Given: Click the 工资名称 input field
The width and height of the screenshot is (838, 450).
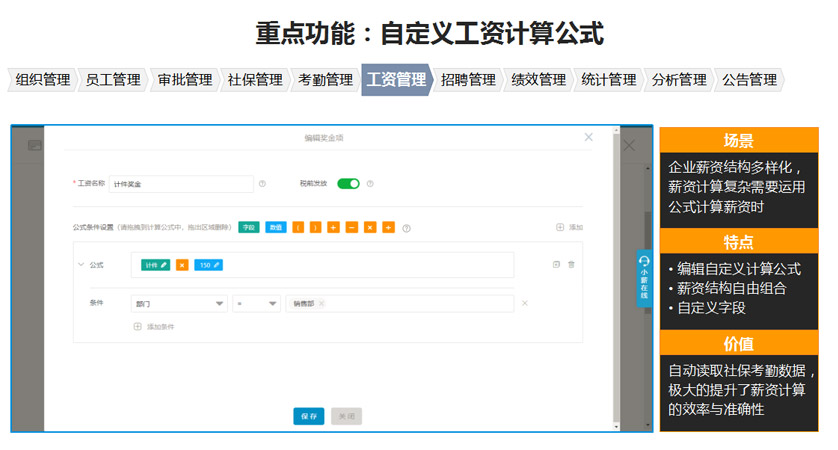Looking at the screenshot, I should point(181,184).
